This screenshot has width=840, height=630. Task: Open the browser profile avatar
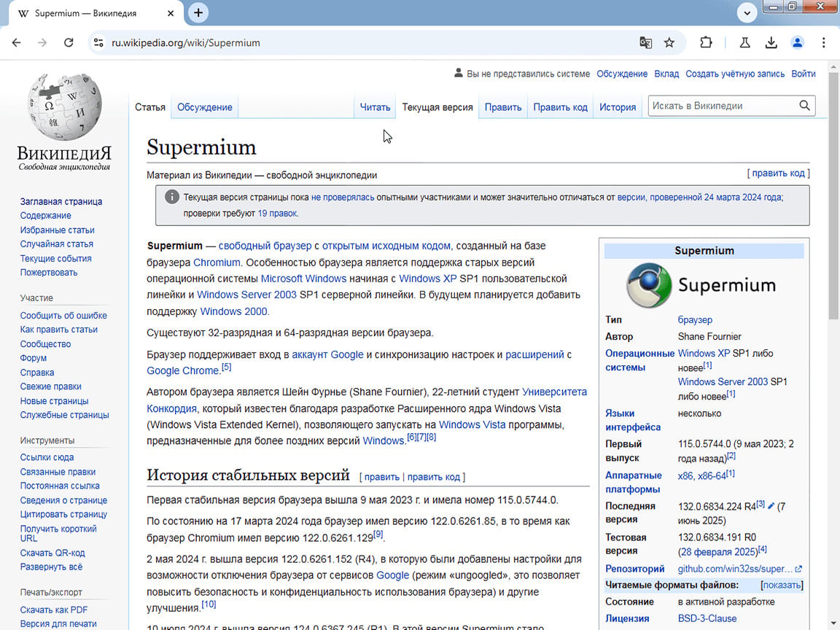pyautogui.click(x=797, y=43)
